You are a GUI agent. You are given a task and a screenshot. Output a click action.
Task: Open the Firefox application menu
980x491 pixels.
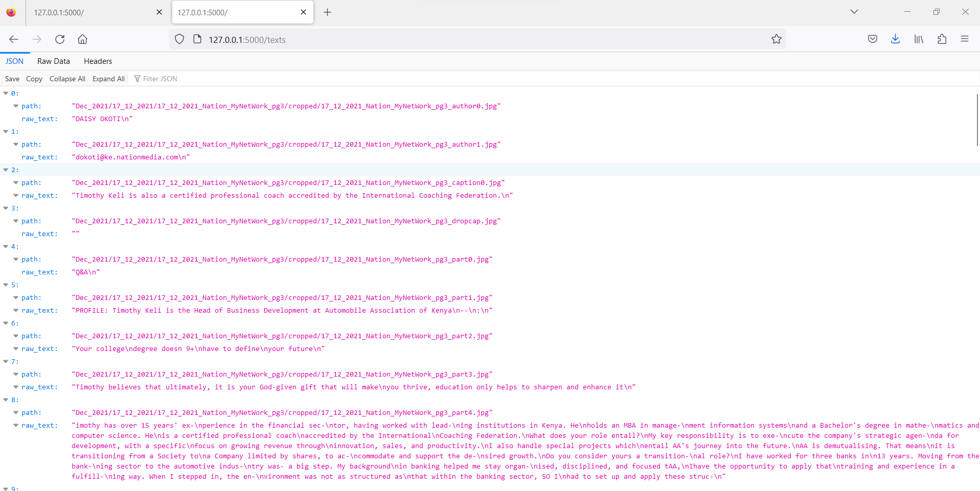coord(965,39)
